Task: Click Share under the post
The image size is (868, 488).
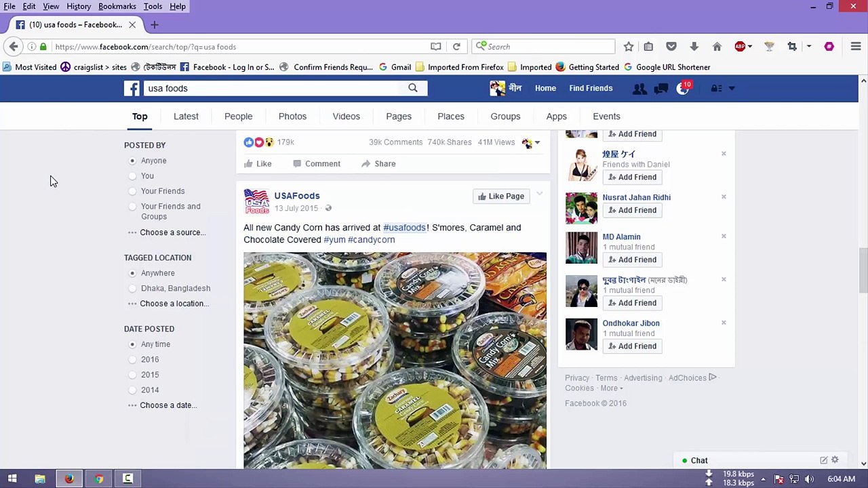Action: pos(378,163)
